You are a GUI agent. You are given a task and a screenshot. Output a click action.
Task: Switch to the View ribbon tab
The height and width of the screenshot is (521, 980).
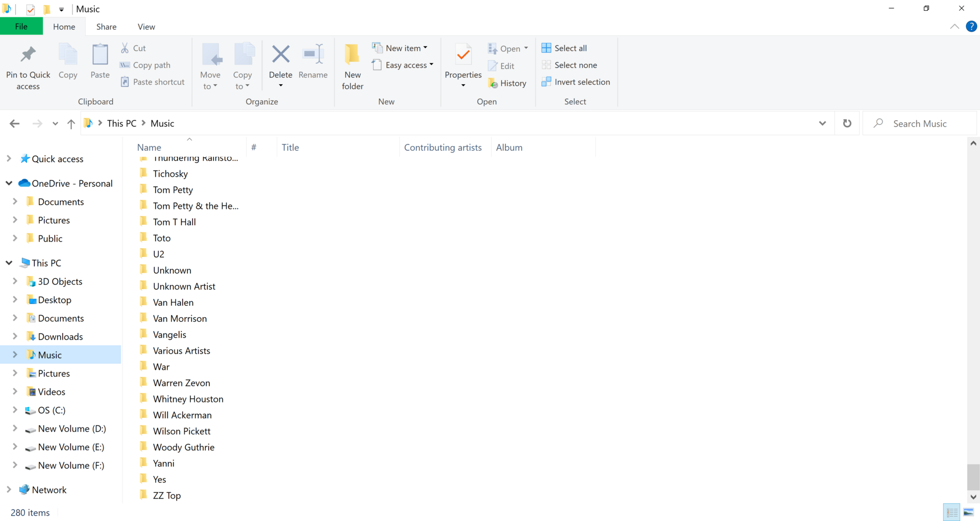pos(146,27)
